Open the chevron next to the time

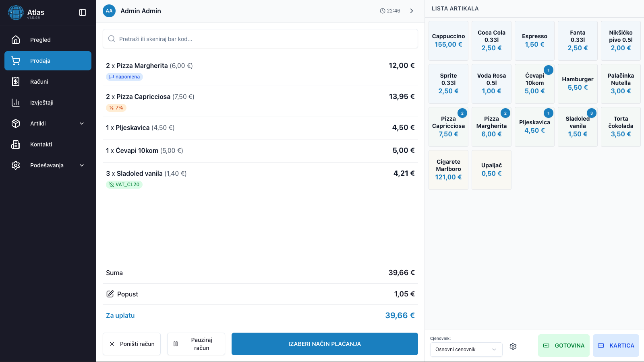pyautogui.click(x=412, y=11)
